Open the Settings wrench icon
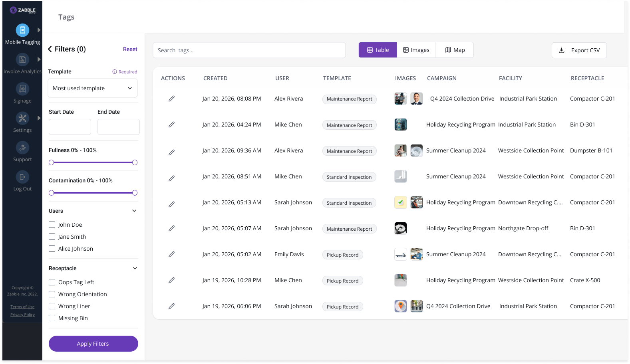 22,118
